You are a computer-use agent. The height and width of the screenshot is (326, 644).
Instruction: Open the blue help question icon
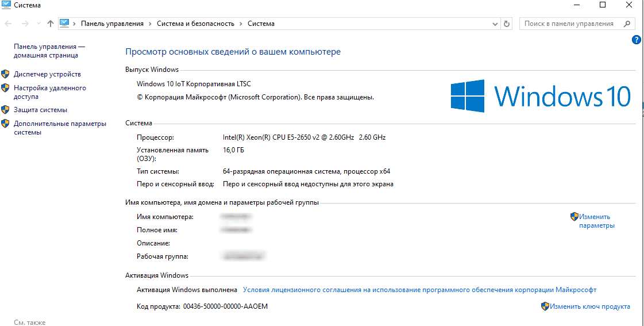[636, 40]
